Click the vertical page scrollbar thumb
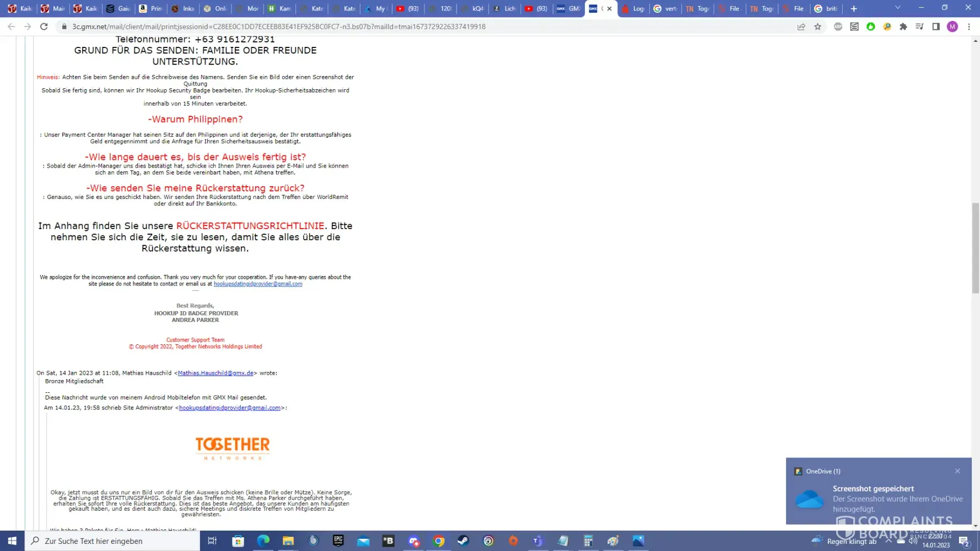The width and height of the screenshot is (980, 551). [976, 248]
